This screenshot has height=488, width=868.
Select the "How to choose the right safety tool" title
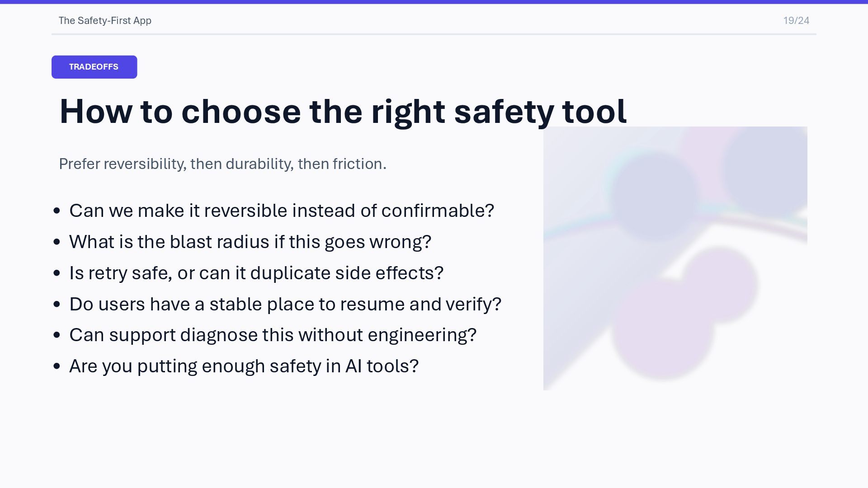coord(343,111)
